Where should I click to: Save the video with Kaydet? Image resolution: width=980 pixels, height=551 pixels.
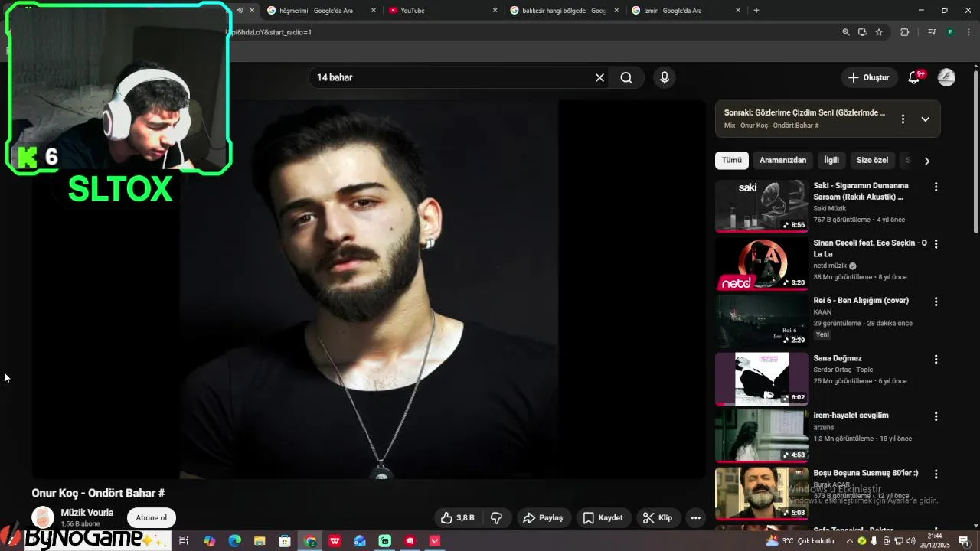[603, 518]
